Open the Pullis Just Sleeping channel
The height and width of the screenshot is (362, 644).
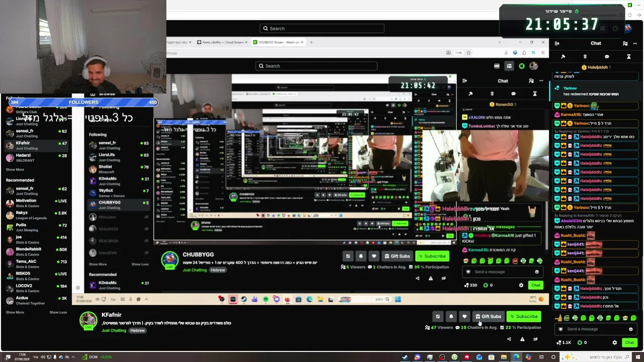(36, 227)
